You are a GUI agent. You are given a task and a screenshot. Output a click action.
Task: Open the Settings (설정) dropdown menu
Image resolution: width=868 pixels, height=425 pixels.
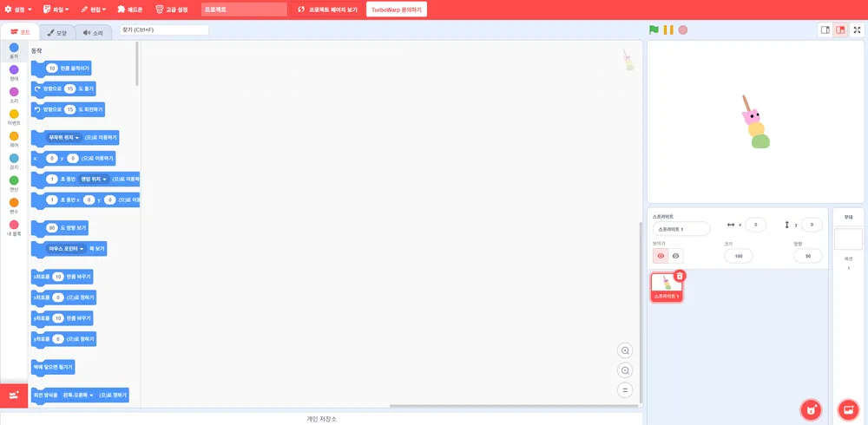[18, 10]
